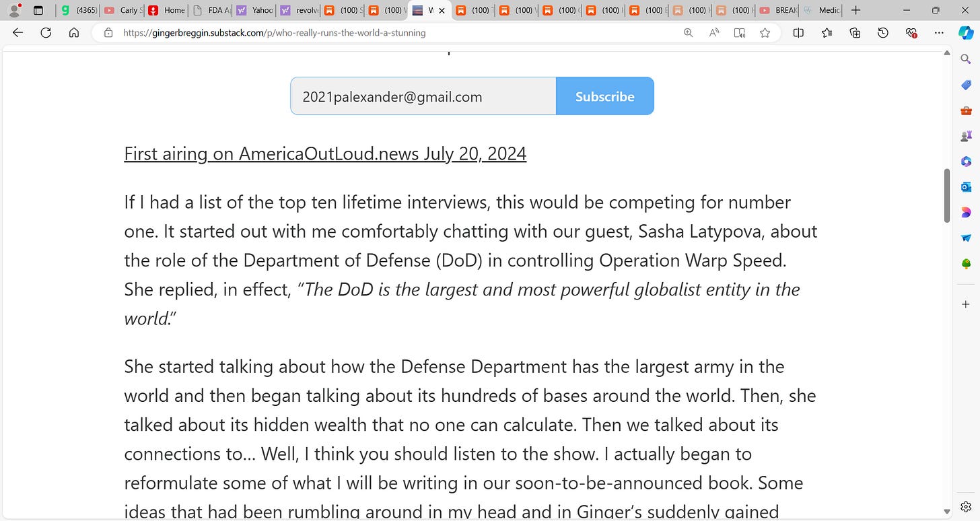This screenshot has height=521, width=980.
Task: Switch to the (4365) tab
Action: [x=79, y=10]
